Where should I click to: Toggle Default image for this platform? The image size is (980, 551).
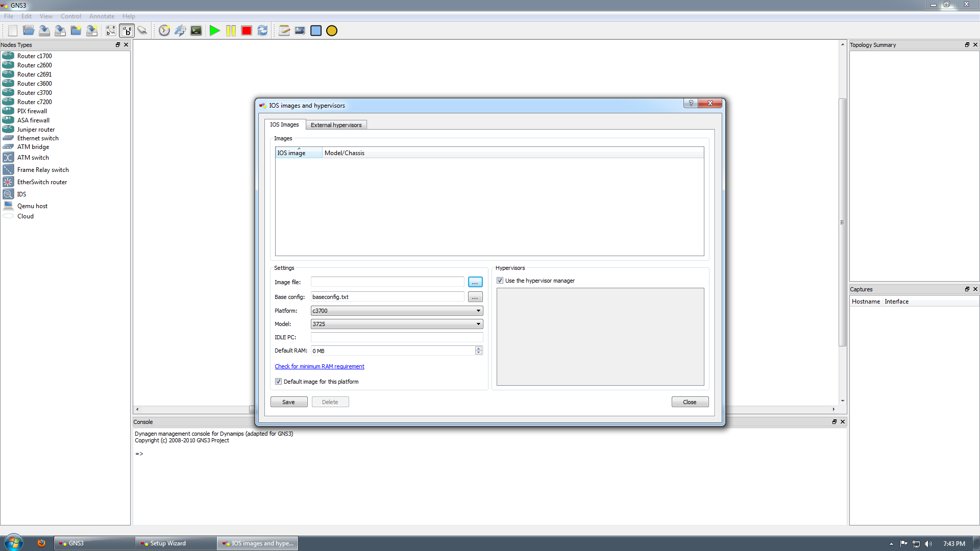point(278,382)
